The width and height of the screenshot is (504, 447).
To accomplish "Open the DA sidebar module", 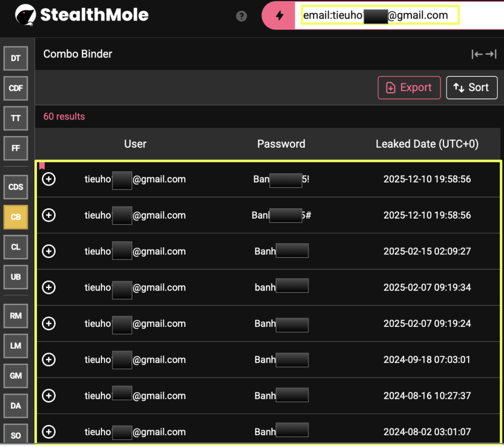I will [x=15, y=406].
